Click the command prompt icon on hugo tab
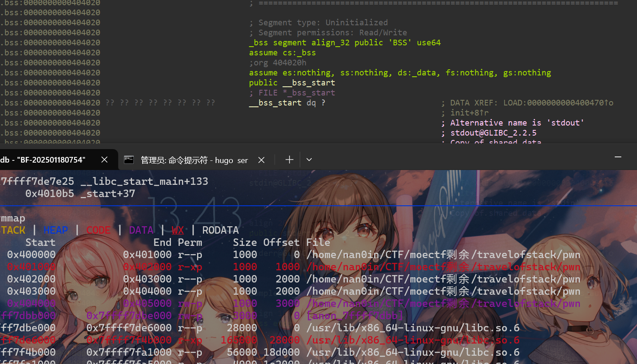This screenshot has width=637, height=364. click(129, 160)
